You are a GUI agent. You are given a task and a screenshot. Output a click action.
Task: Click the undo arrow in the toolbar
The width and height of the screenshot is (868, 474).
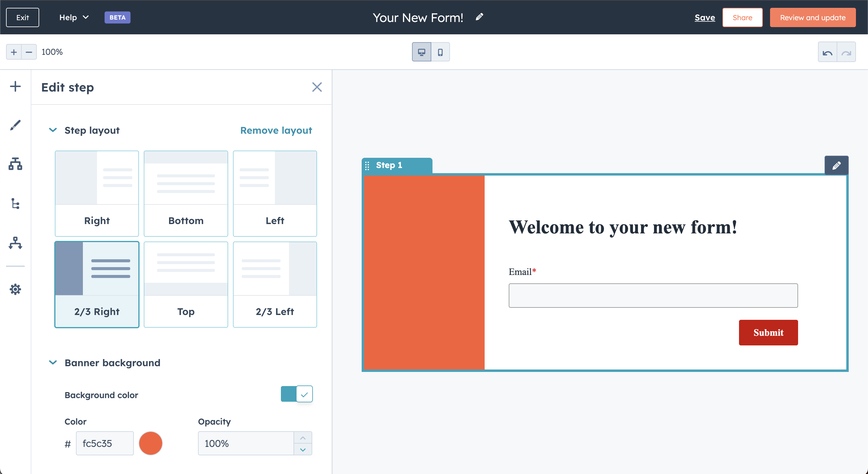pos(828,51)
